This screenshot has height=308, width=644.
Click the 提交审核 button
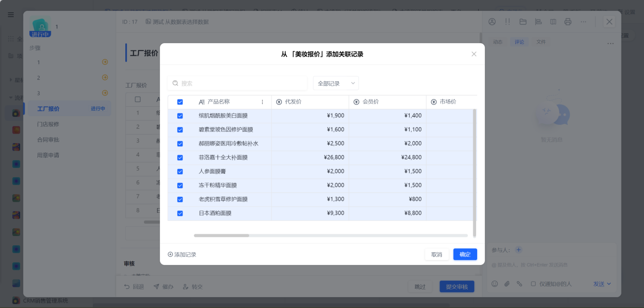(x=457, y=286)
